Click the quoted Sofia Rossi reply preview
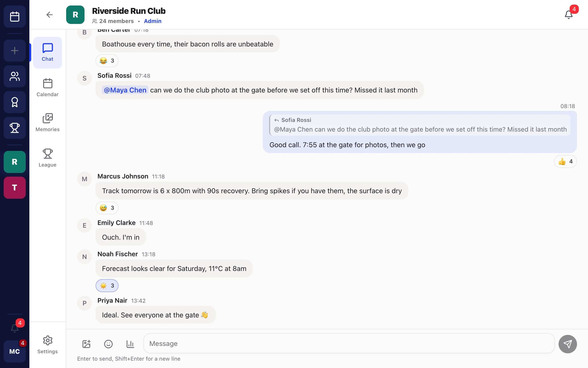Viewport: 588px width, 368px height. 420,125
